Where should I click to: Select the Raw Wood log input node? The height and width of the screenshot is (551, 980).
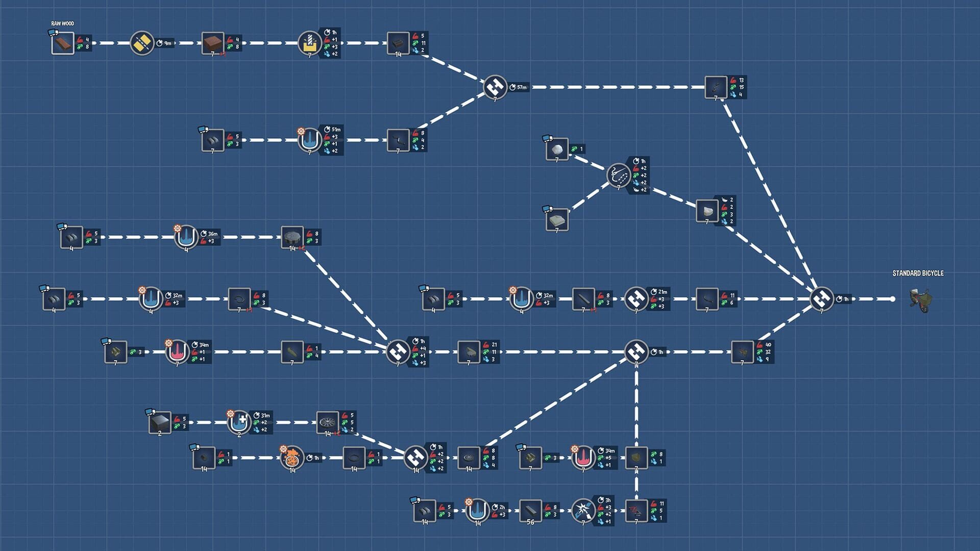[x=62, y=43]
